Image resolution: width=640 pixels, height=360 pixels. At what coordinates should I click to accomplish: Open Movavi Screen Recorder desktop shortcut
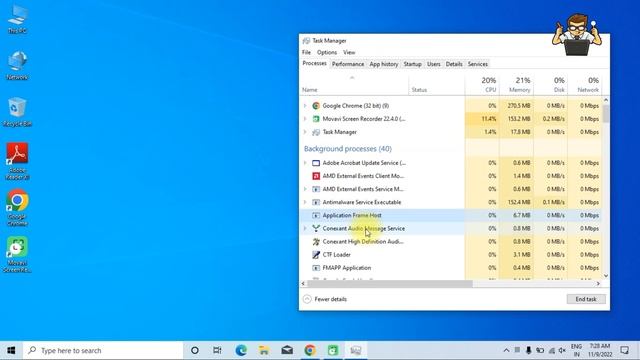[x=17, y=254]
